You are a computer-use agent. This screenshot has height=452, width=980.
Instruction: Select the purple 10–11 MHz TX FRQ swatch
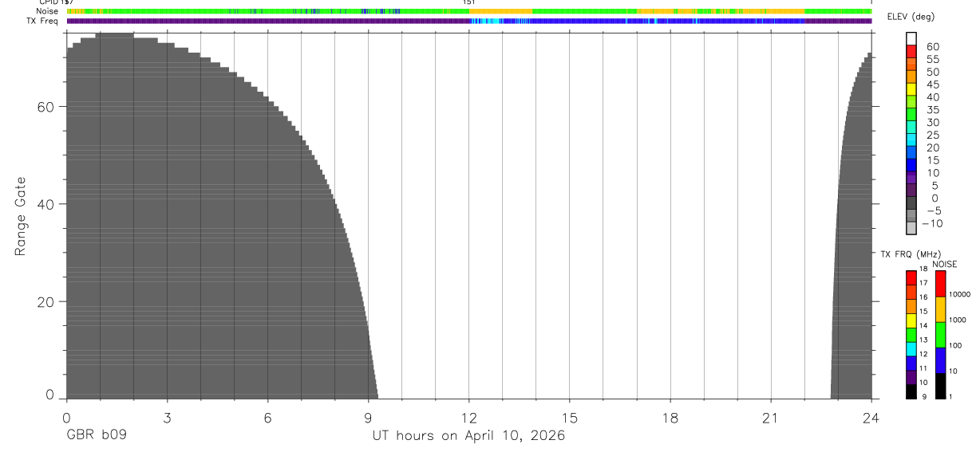(x=911, y=378)
